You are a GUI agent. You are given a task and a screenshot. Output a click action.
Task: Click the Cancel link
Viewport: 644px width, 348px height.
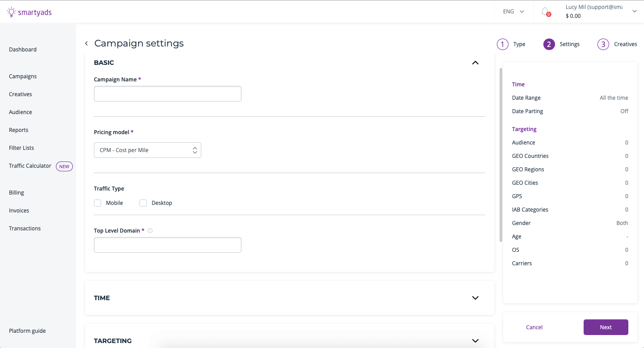534,327
